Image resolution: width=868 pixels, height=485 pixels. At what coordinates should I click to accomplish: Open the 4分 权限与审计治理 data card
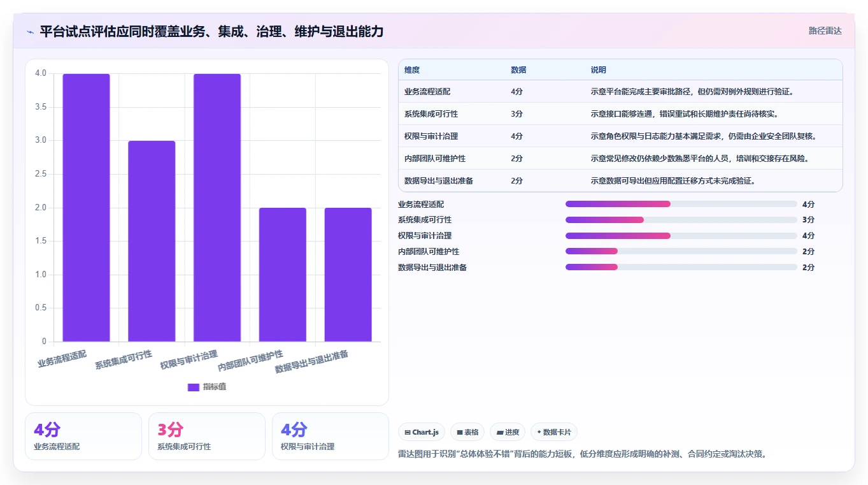[x=331, y=436]
